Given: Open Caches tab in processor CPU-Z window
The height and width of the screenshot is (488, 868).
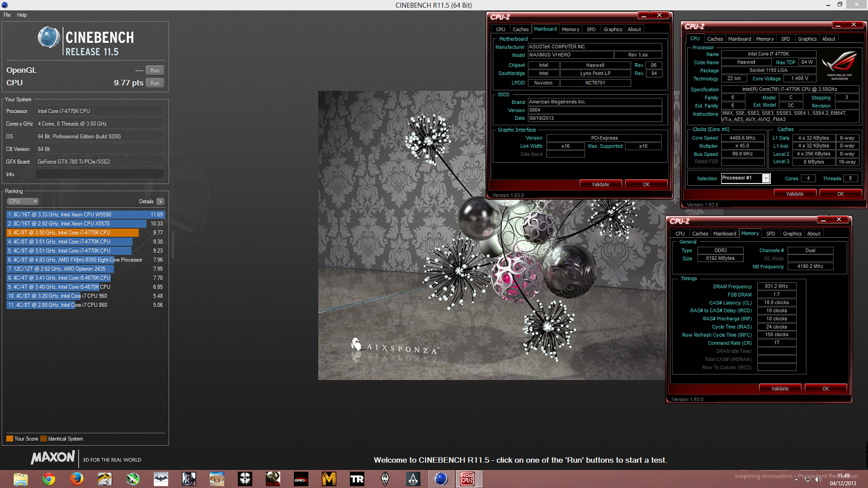Looking at the screenshot, I should point(715,39).
